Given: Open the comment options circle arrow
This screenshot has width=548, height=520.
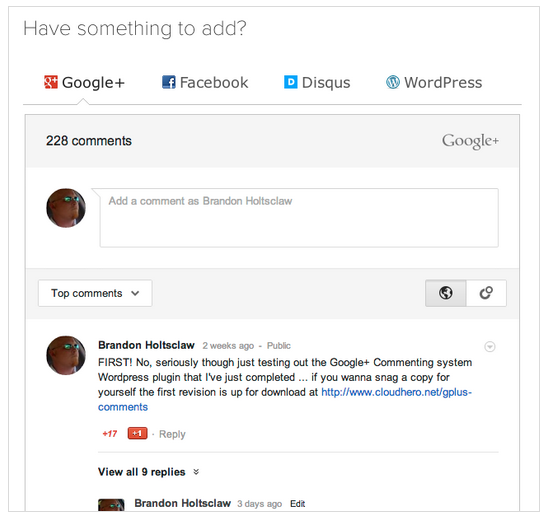Looking at the screenshot, I should 490,346.
